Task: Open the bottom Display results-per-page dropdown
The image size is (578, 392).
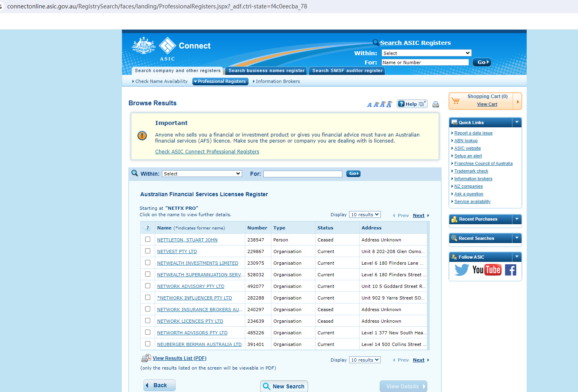Action: point(365,360)
